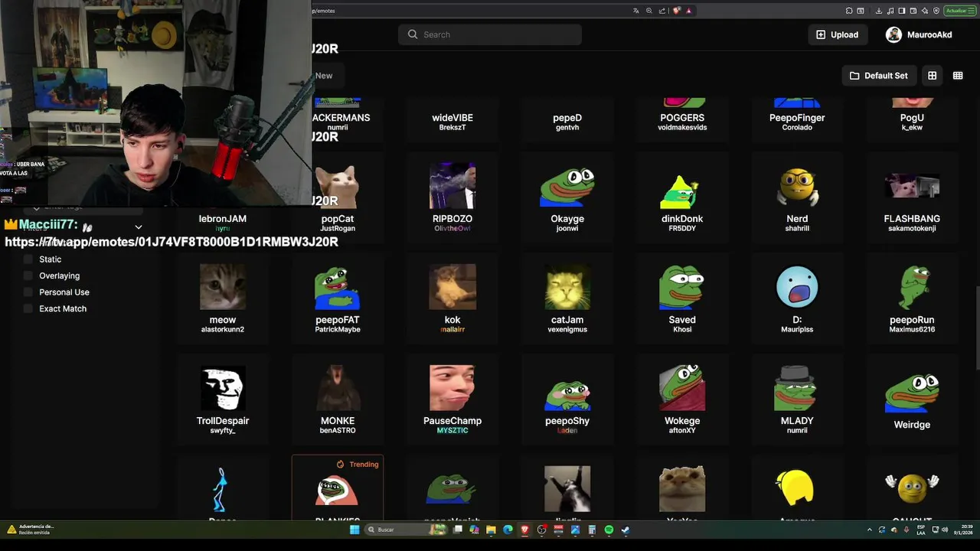Open the Weirdge emote

[x=912, y=399]
